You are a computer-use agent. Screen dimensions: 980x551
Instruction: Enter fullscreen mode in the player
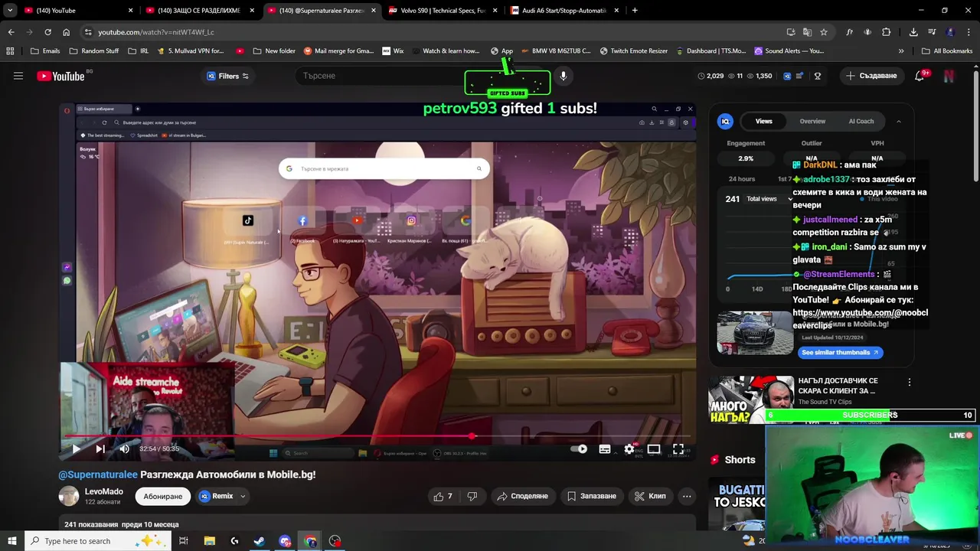pos(678,449)
